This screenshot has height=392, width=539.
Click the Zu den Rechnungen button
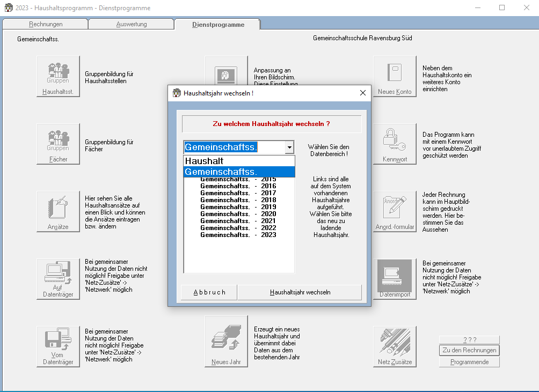[469, 350]
